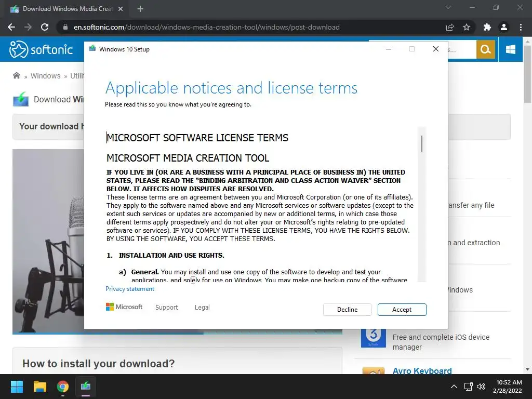532x399 pixels.
Task: Click the 3uTools app icon
Action: click(373, 338)
